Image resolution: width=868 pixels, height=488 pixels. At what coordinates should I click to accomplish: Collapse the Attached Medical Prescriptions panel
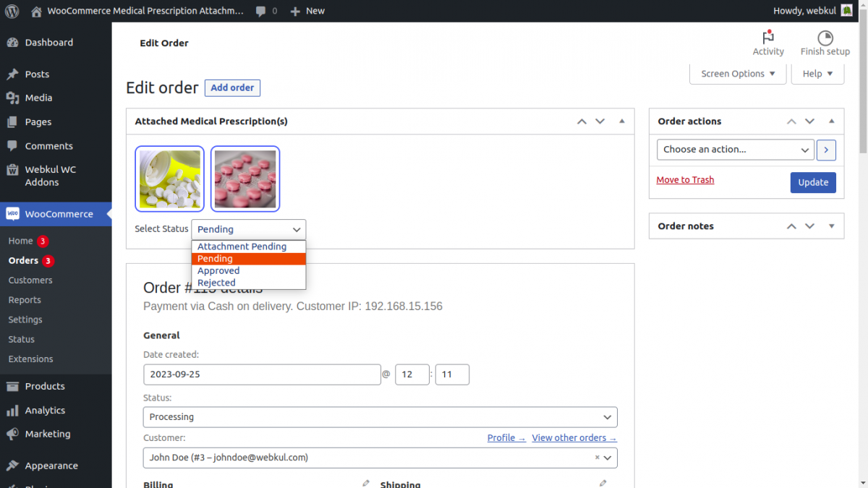621,121
